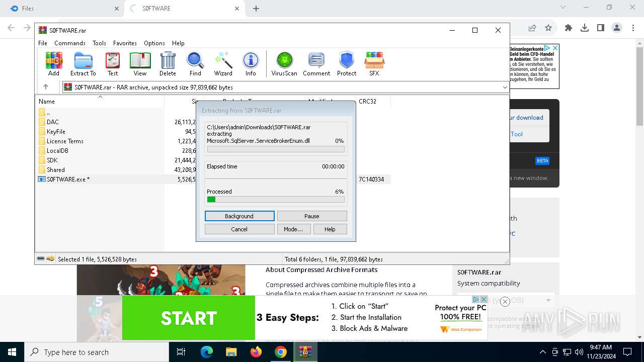Select the SDK folder
This screenshot has width=644, height=362.
tap(52, 160)
